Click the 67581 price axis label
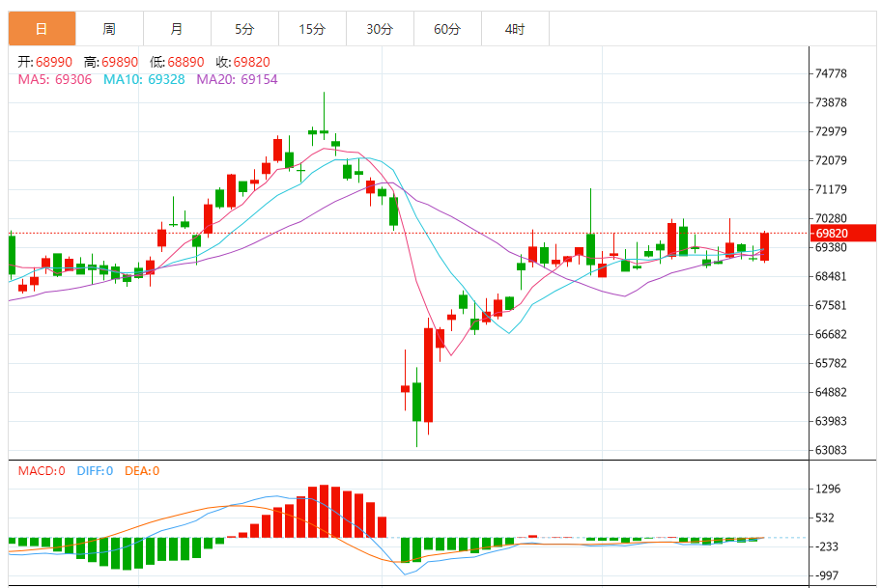Image resolution: width=881 pixels, height=588 pixels. (x=831, y=305)
